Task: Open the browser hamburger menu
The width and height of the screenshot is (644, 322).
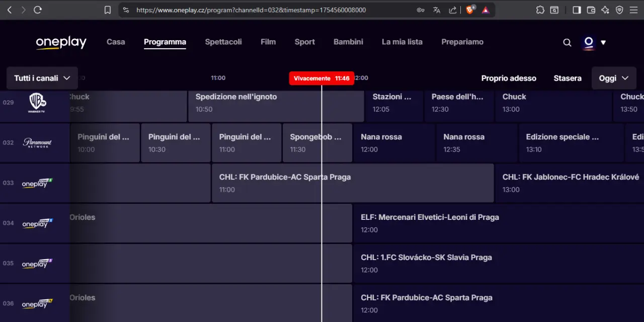Action: [633, 10]
